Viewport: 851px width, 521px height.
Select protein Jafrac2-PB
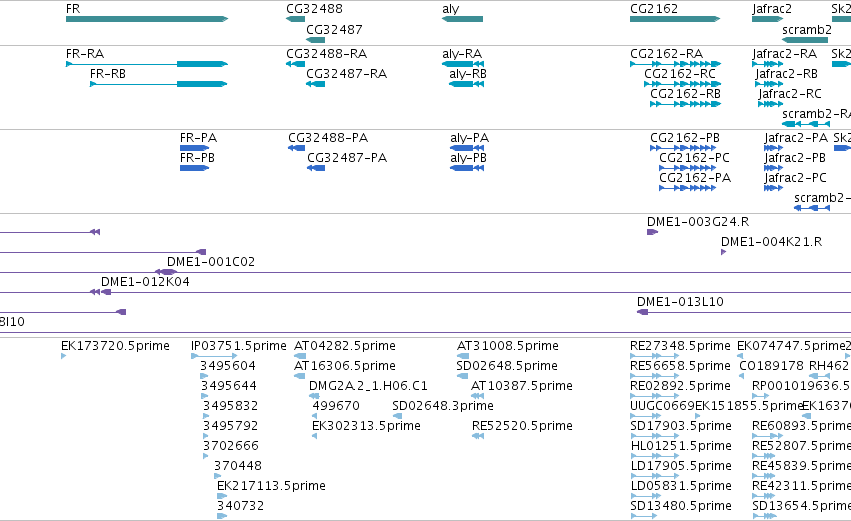coord(795,158)
